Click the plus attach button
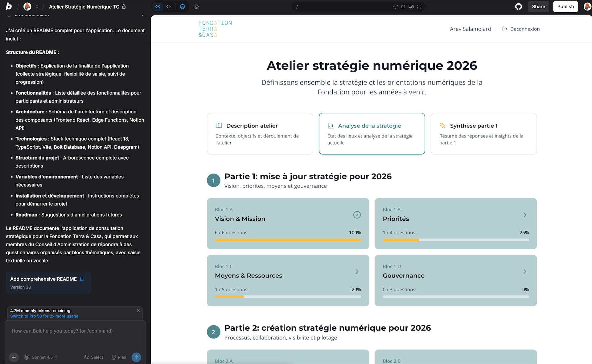 pos(14,357)
